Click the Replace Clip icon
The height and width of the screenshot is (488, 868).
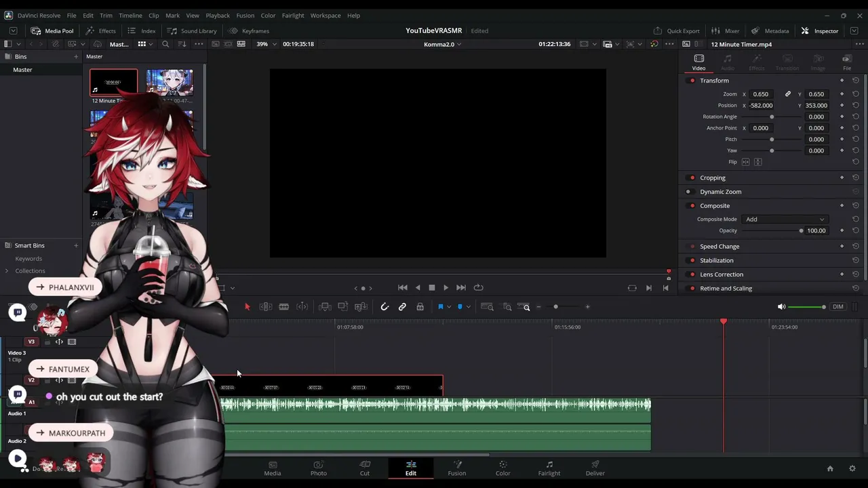click(361, 307)
